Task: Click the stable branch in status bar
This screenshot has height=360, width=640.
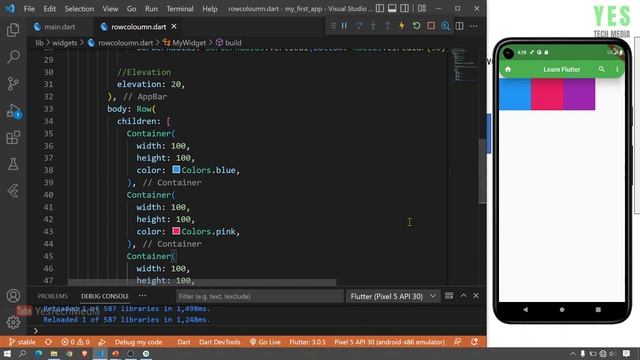Action: [x=22, y=342]
